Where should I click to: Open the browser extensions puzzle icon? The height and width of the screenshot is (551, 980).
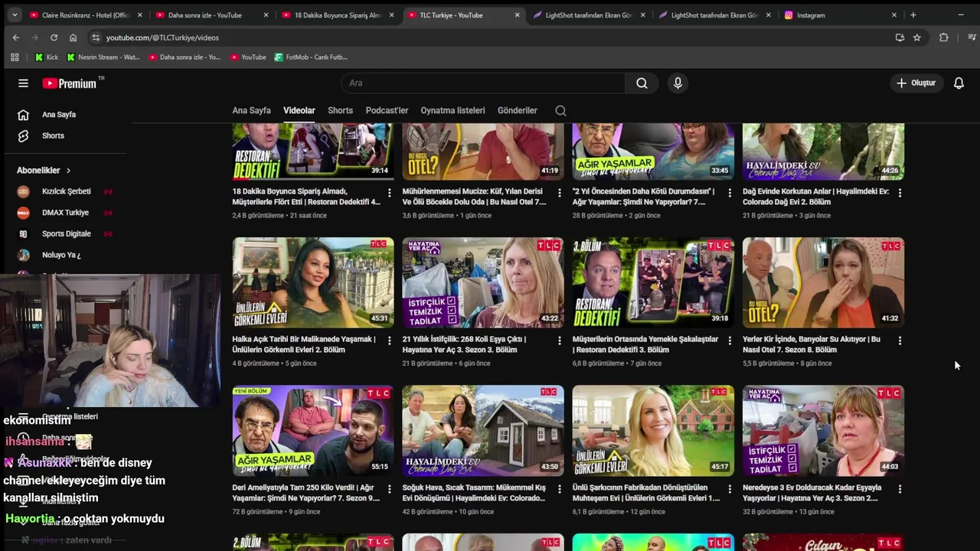click(x=943, y=37)
